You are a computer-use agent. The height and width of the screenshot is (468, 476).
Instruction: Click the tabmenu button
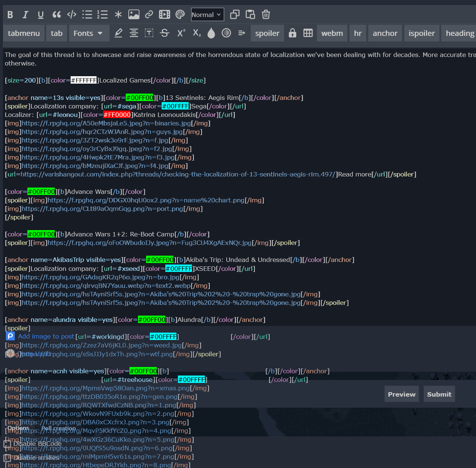click(x=24, y=33)
